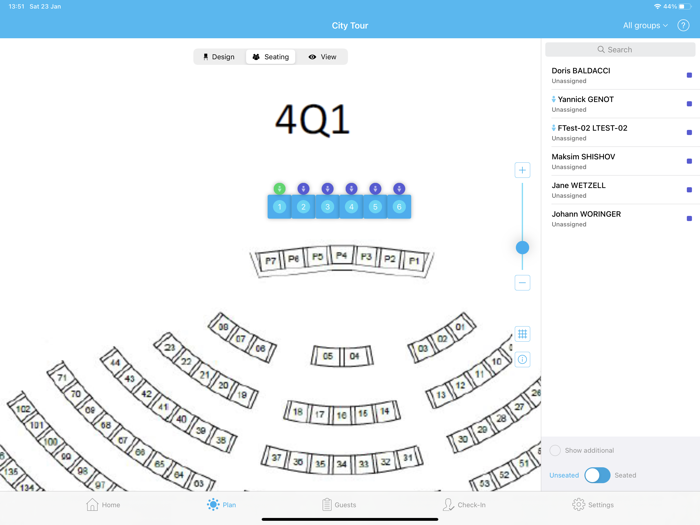The width and height of the screenshot is (700, 525).
Task: Select blue seat number 6
Action: pos(399,207)
